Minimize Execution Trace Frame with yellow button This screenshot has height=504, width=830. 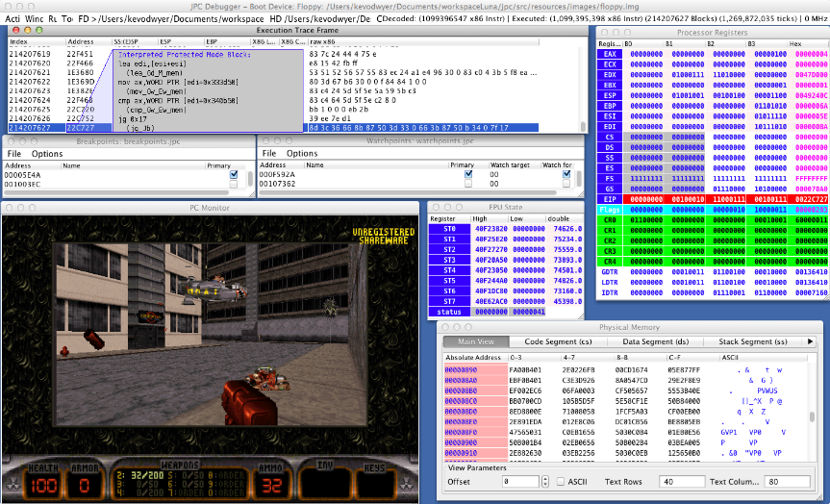click(28, 30)
